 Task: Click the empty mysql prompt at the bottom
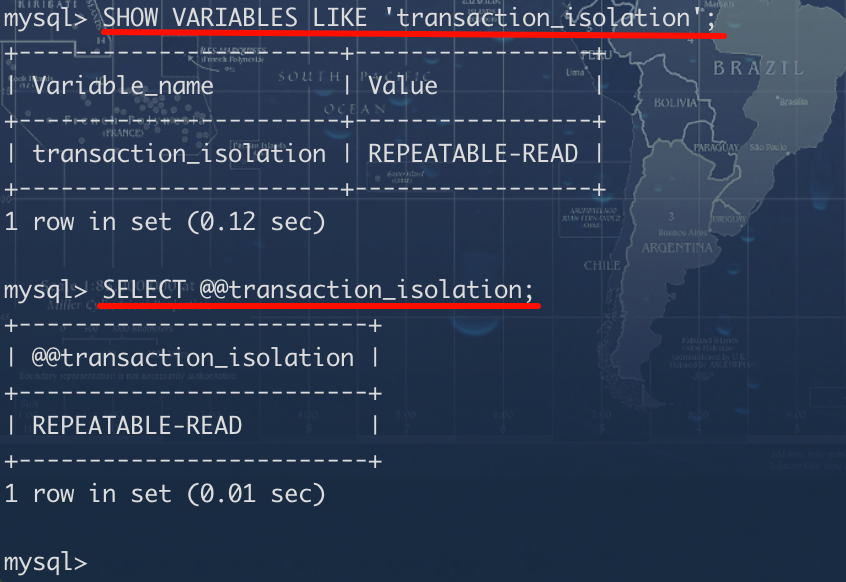tap(45, 562)
